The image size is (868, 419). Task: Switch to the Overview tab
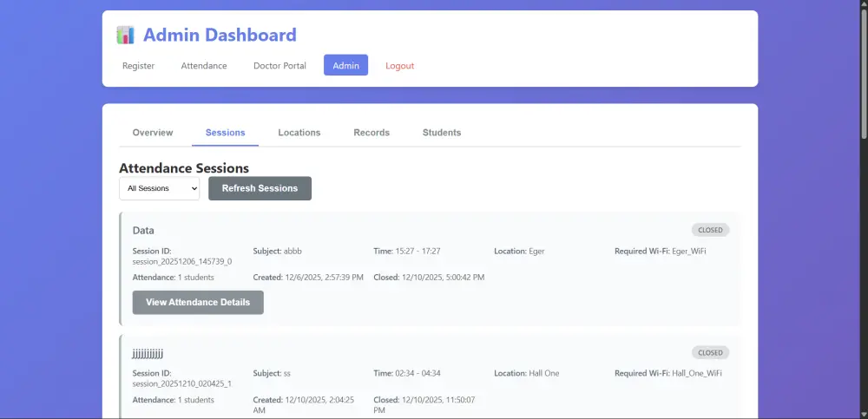tap(153, 133)
